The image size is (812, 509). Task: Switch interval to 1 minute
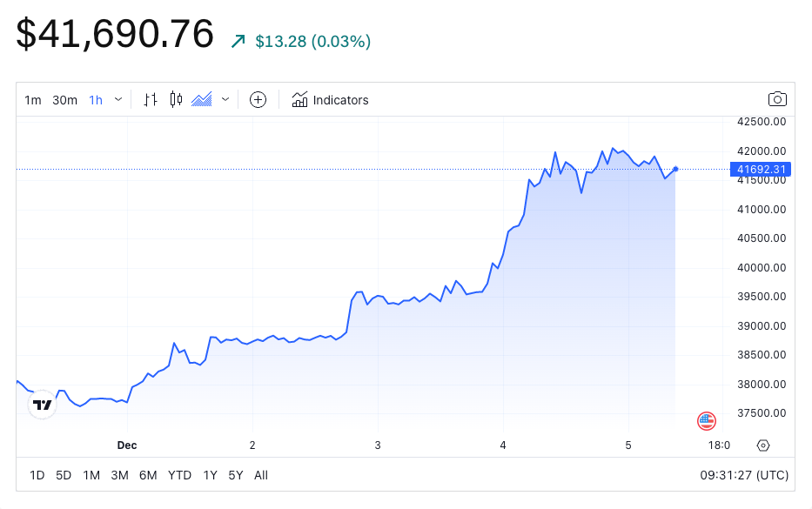click(x=32, y=99)
